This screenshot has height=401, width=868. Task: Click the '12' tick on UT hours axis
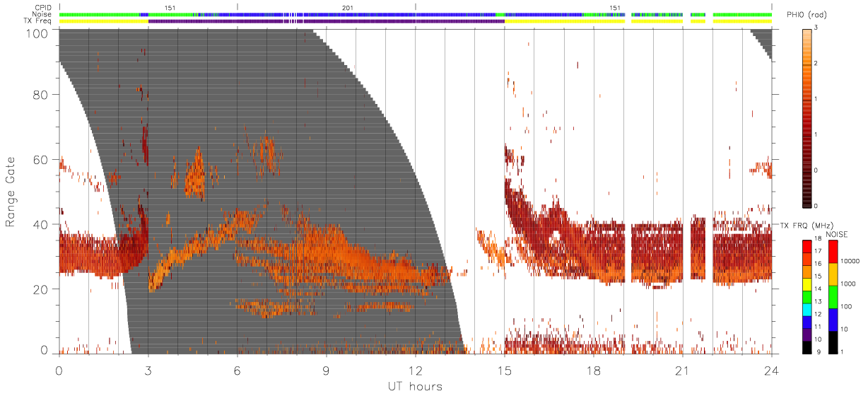pyautogui.click(x=416, y=369)
